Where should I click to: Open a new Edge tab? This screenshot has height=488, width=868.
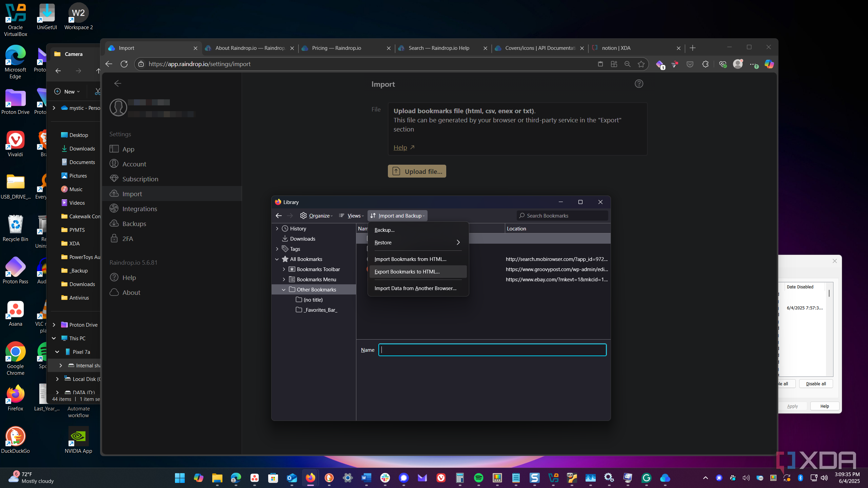pyautogui.click(x=692, y=48)
